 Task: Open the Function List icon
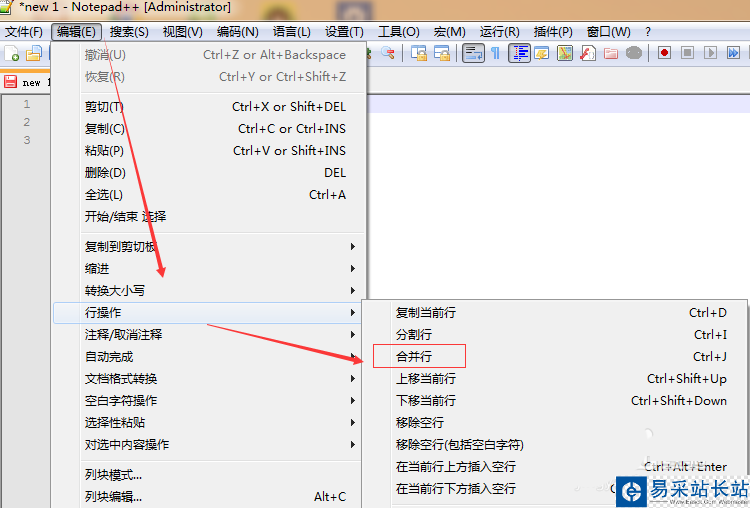(587, 53)
